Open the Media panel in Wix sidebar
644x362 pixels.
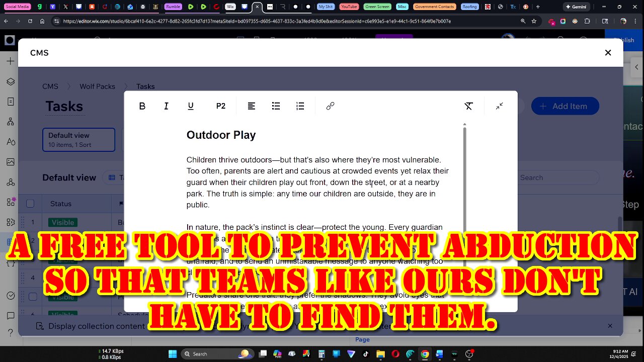[11, 162]
